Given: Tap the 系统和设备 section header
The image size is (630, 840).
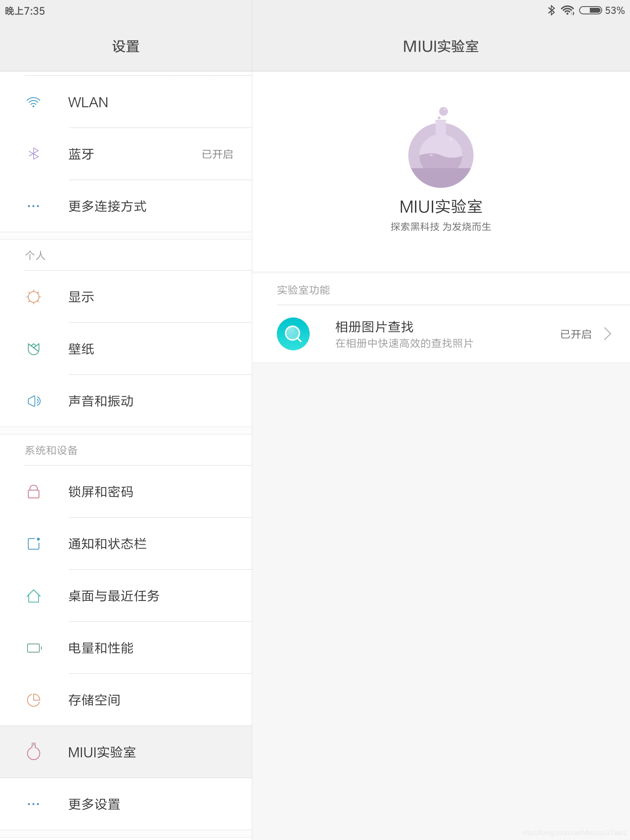Looking at the screenshot, I should point(51,450).
